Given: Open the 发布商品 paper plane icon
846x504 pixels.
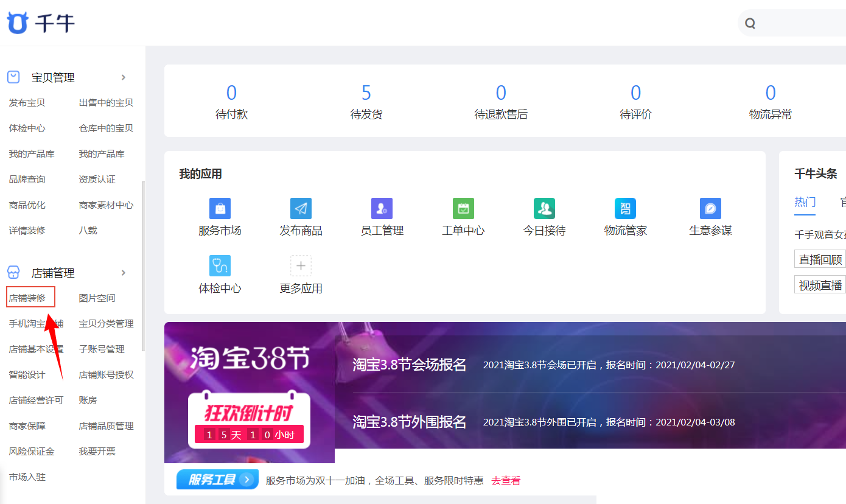Looking at the screenshot, I should coord(301,208).
